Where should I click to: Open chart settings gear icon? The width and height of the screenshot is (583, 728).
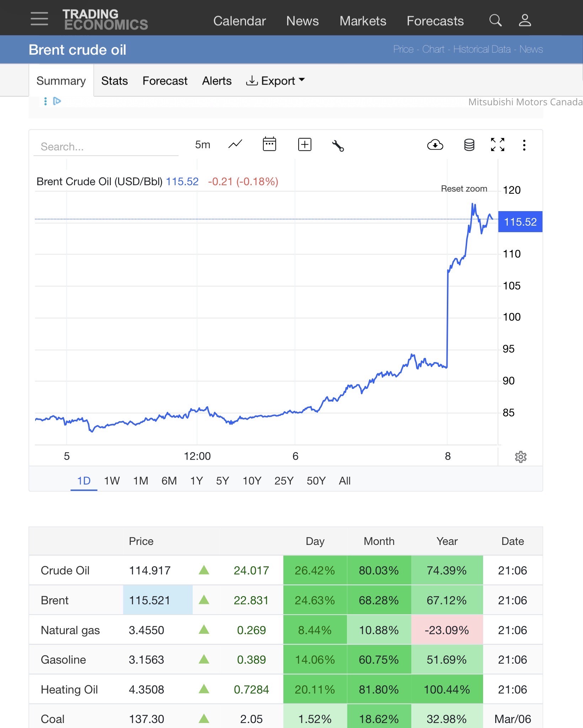tap(520, 457)
